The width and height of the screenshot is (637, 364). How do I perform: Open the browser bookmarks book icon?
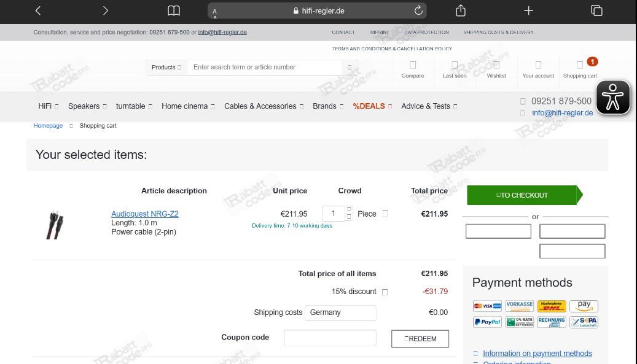coord(174,10)
